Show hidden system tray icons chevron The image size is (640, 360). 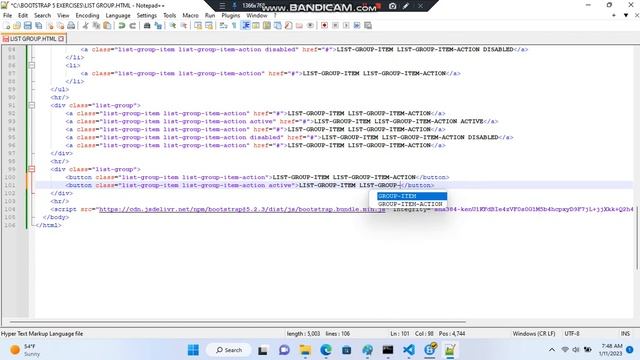pos(552,350)
